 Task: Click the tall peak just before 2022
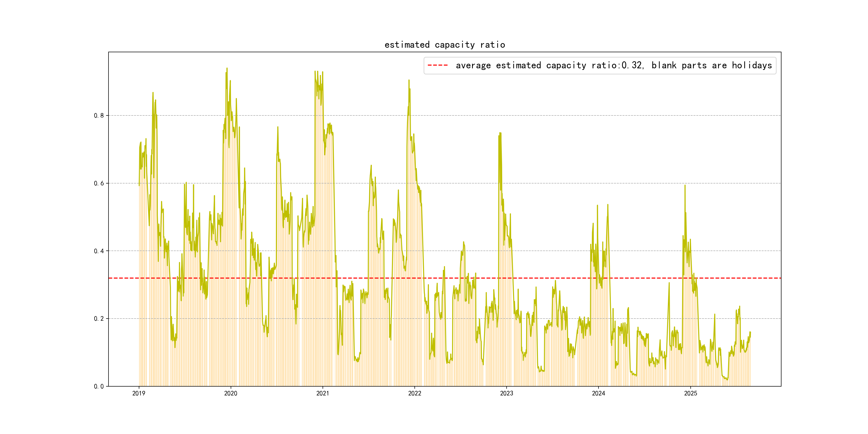(409, 81)
